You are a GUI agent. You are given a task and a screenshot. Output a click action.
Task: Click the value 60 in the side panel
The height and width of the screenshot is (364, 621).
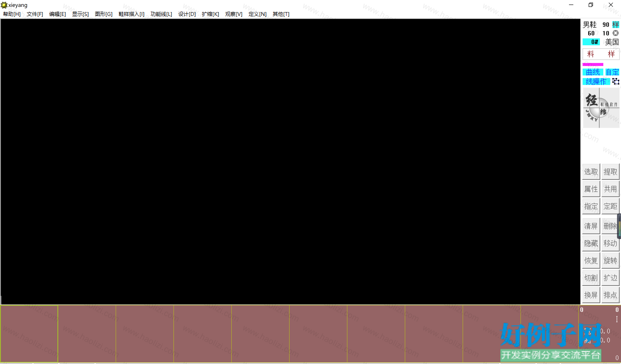pyautogui.click(x=591, y=33)
